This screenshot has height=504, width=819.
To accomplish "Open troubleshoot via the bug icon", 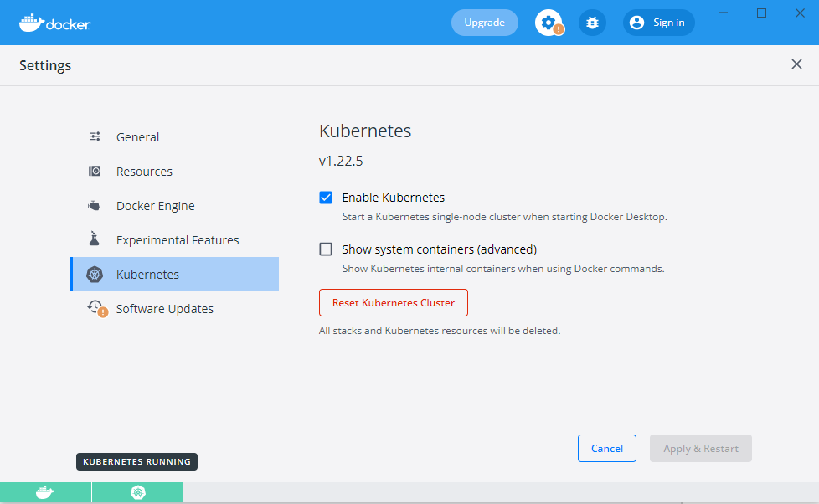I will click(x=592, y=23).
